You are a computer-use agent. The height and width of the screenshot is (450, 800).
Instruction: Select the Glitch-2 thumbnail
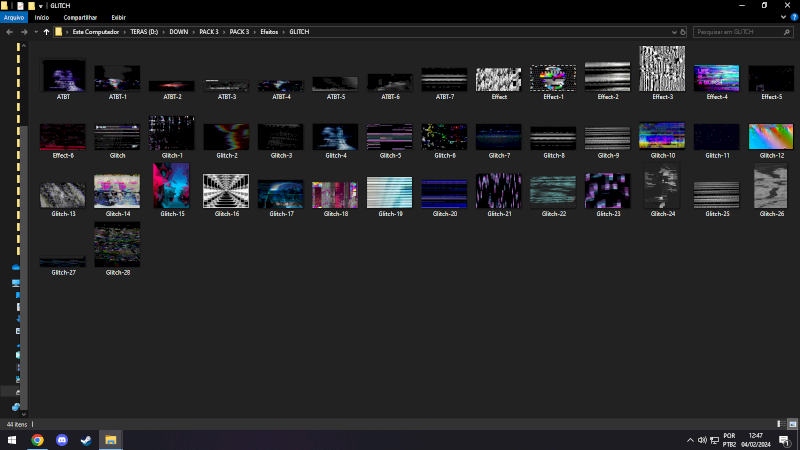(226, 137)
